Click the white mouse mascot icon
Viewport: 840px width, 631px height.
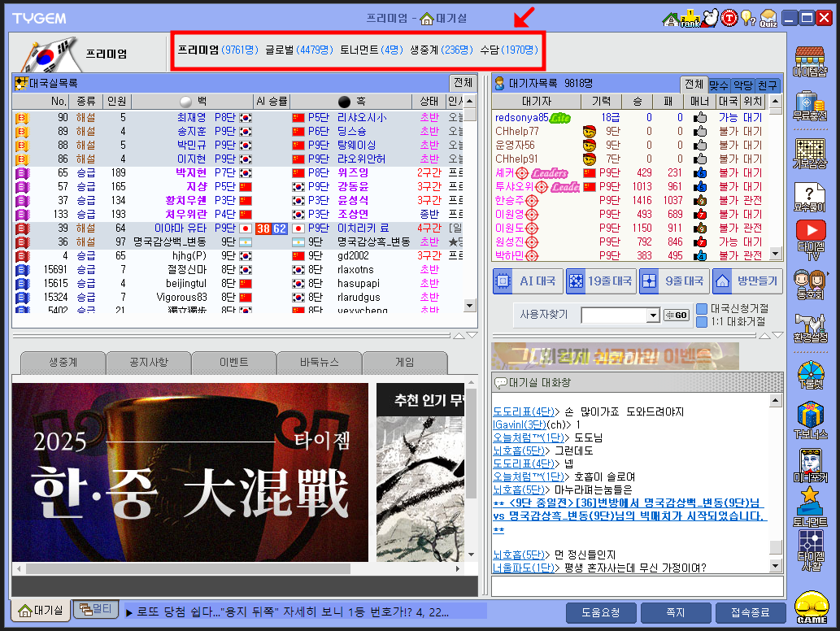click(711, 18)
